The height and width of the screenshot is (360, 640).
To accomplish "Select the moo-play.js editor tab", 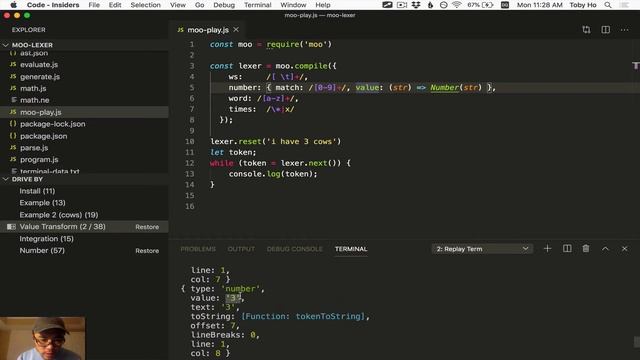I will click(208, 30).
